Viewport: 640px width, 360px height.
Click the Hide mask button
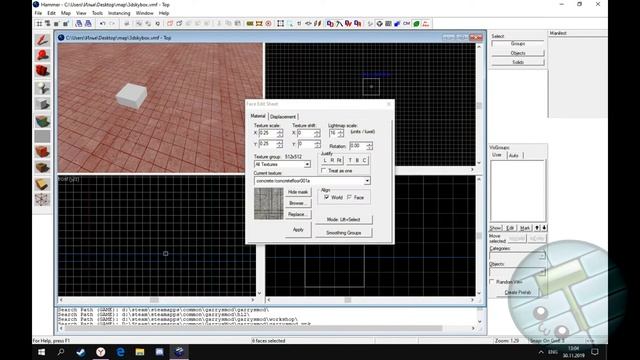click(x=298, y=192)
